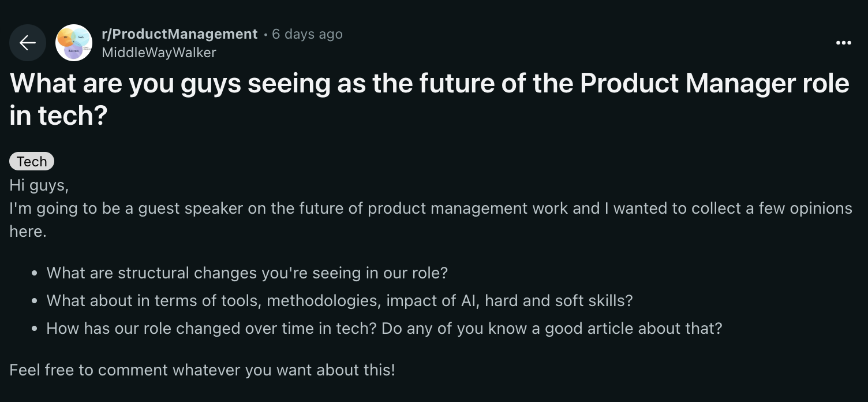Click the bullet dot before 'What are structural'
The width and height of the screenshot is (868, 402).
pos(35,273)
